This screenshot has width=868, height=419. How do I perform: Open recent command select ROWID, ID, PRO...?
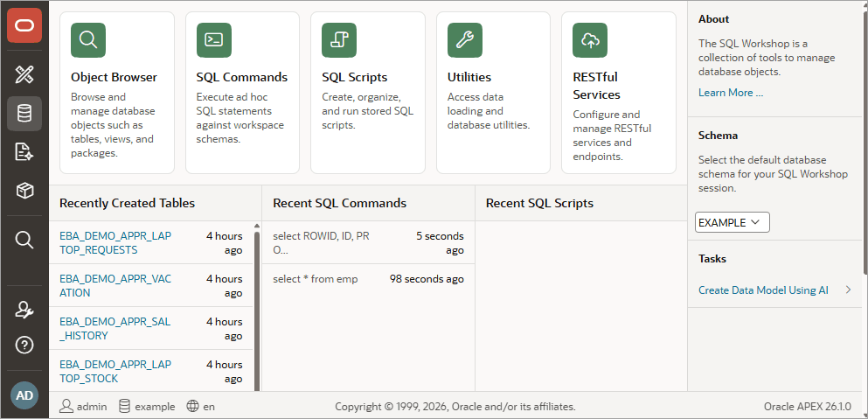point(321,243)
